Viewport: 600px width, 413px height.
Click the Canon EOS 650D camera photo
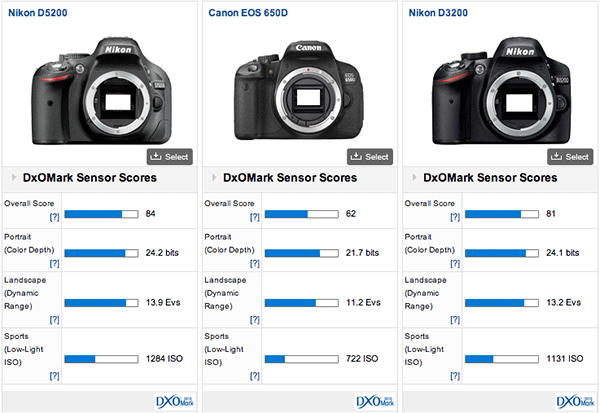click(299, 90)
